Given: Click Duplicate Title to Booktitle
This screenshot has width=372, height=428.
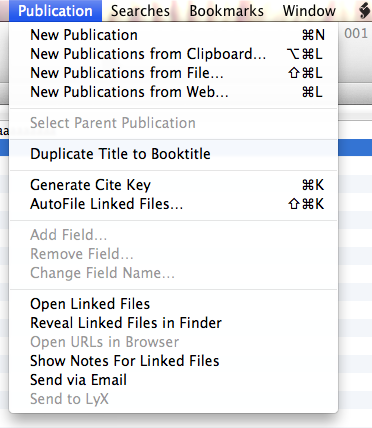Looking at the screenshot, I should pyautogui.click(x=174, y=154).
